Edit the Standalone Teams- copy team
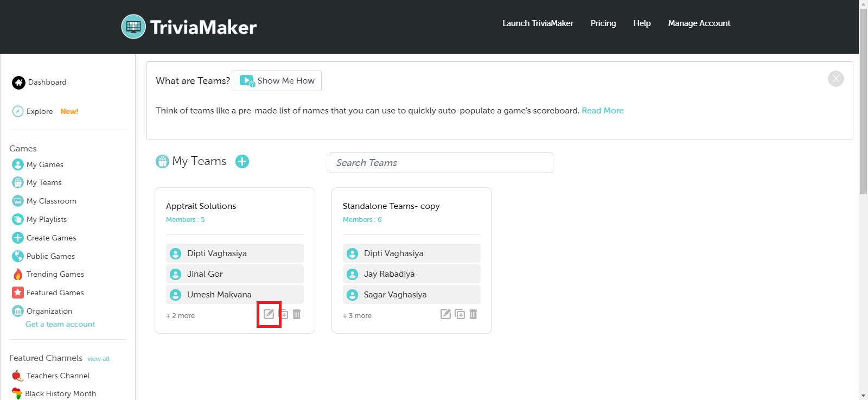Screen dimensions: 868x400 point(445,314)
